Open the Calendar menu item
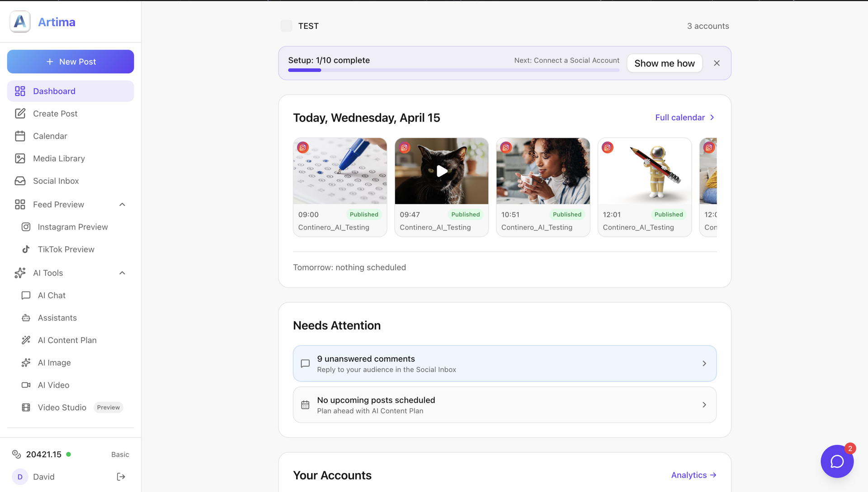 (x=50, y=136)
